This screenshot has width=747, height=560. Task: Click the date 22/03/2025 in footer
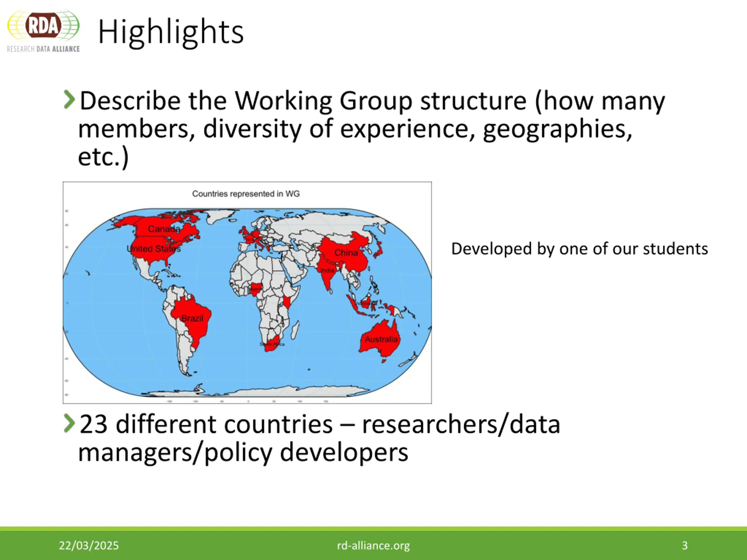pyautogui.click(x=89, y=545)
